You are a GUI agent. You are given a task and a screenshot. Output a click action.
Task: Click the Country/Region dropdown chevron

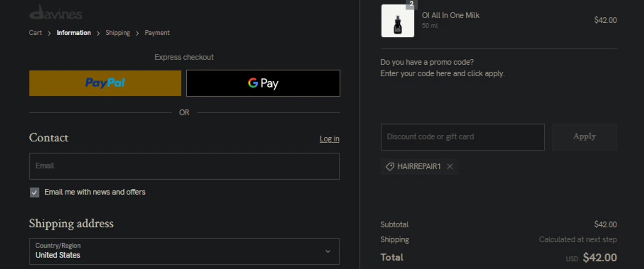328,251
